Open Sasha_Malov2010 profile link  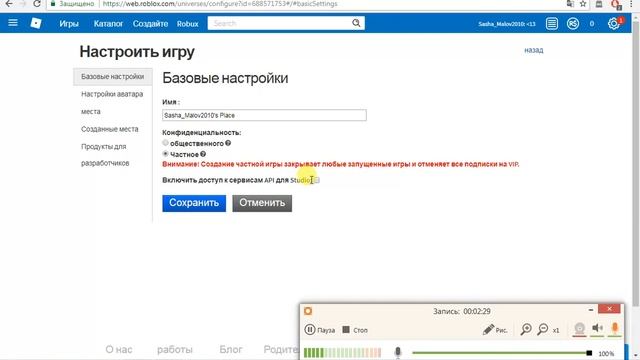[507, 24]
